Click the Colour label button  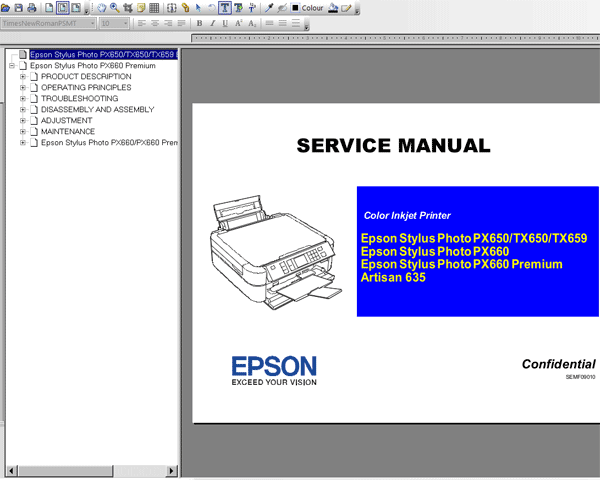click(312, 8)
